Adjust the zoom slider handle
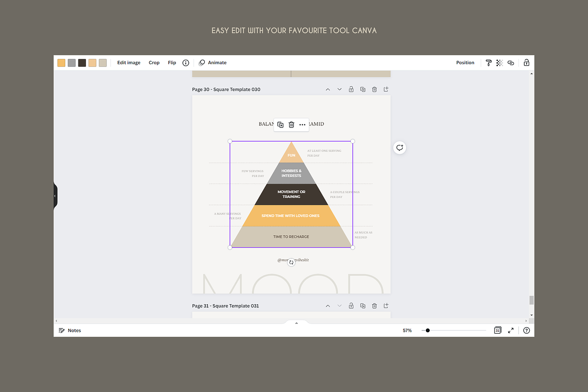 428,331
